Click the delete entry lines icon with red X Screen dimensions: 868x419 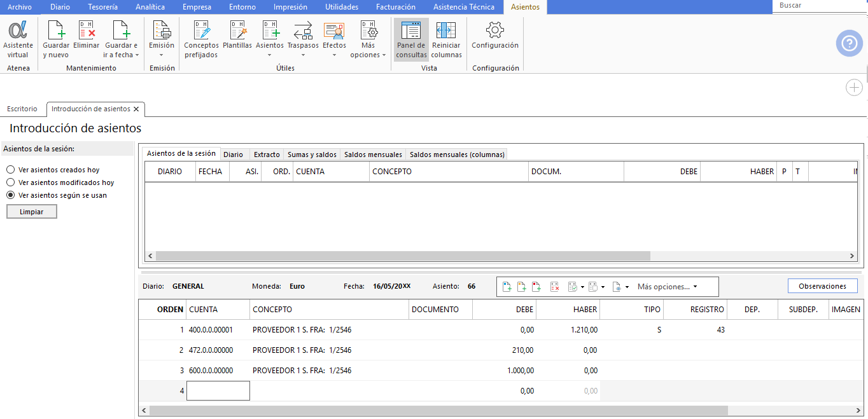click(x=554, y=287)
